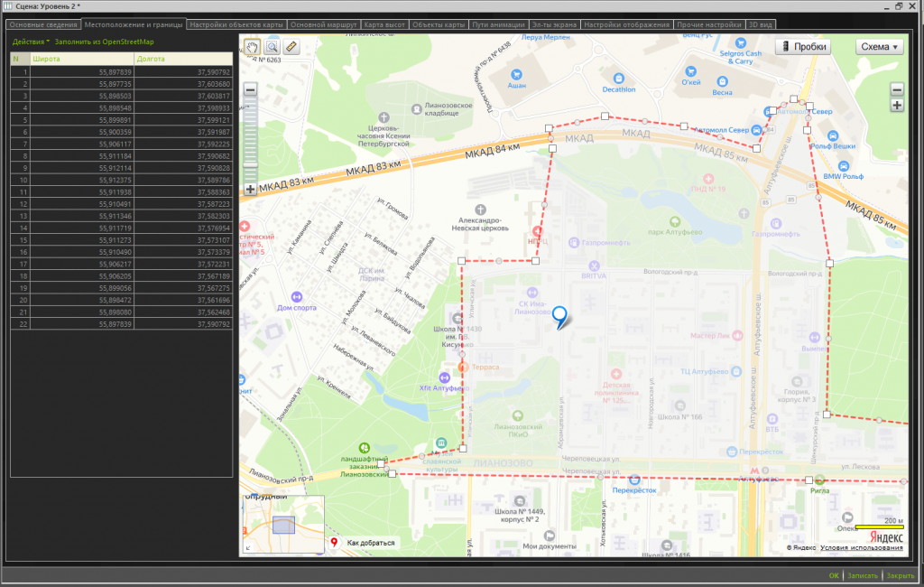The height and width of the screenshot is (587, 924).
Task: Click the Decathlon store icon
Action: tap(618, 79)
